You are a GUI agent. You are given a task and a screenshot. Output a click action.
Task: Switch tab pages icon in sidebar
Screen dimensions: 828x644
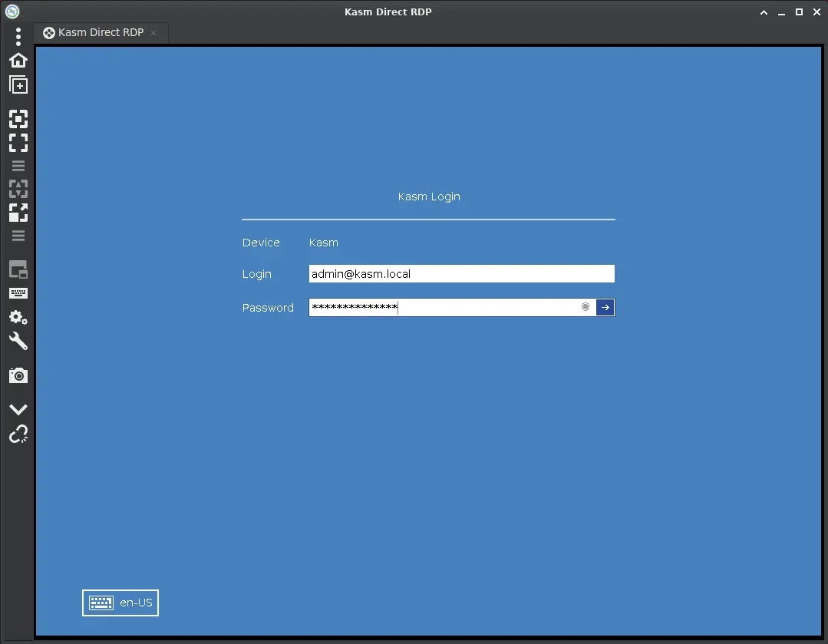pyautogui.click(x=18, y=269)
